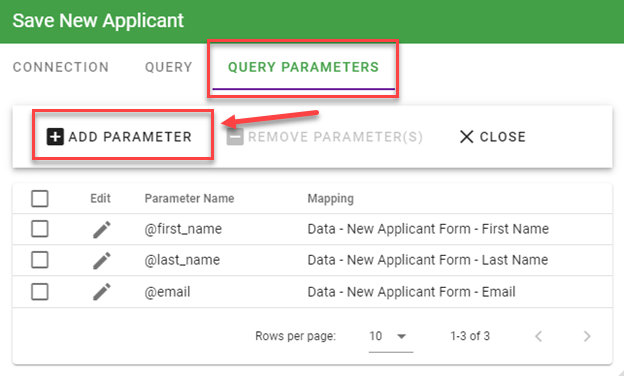This screenshot has width=624, height=376.
Task: Check the box for @last_name row
Action: 40,260
